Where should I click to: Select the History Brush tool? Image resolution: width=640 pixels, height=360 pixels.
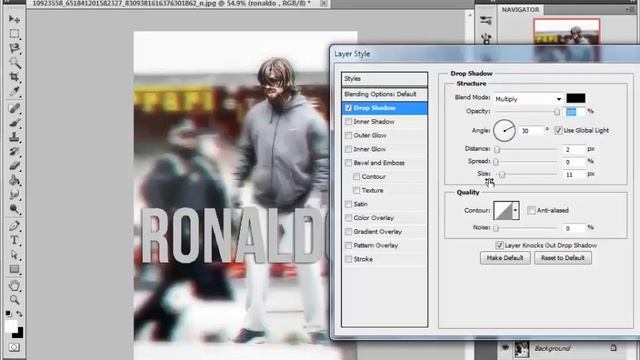pyautogui.click(x=14, y=151)
